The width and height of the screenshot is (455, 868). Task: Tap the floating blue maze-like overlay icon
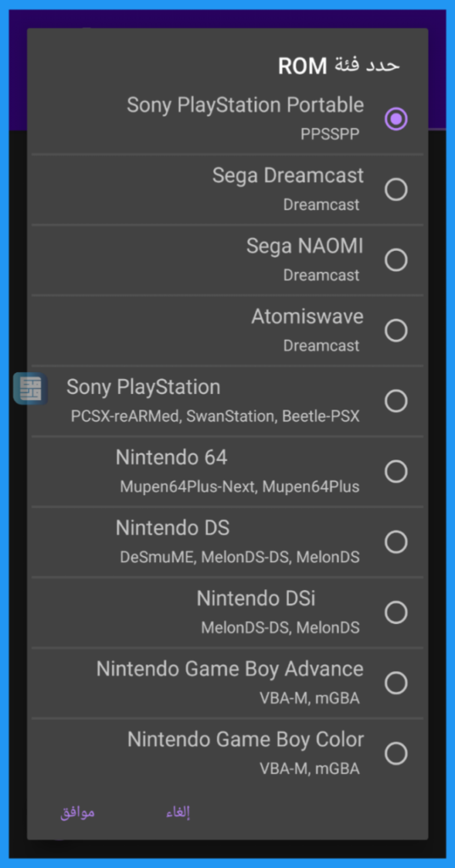point(31,388)
